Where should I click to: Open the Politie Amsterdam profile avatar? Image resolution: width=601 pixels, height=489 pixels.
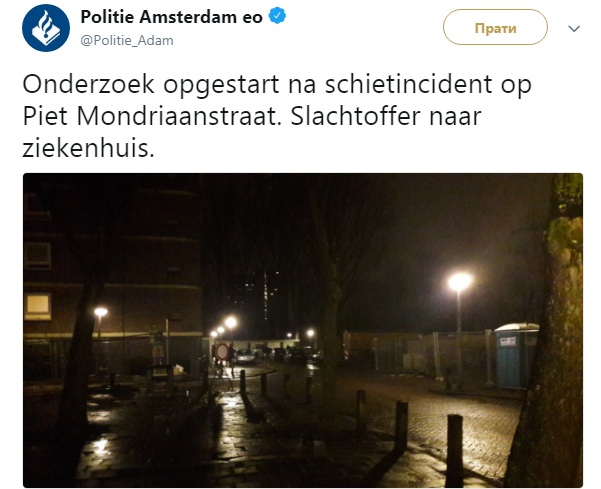[x=46, y=28]
